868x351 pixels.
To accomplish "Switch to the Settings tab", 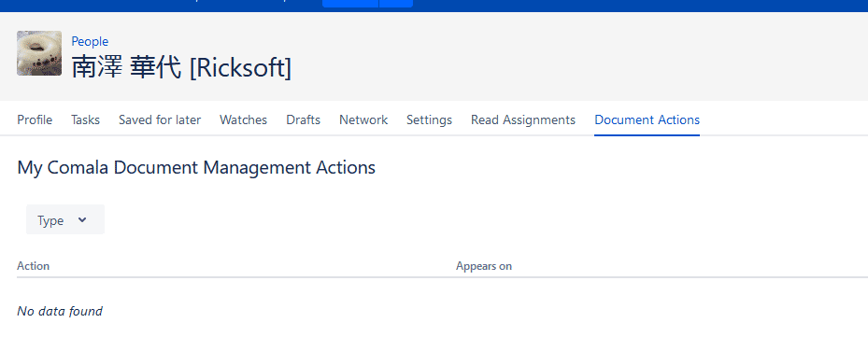I will (x=429, y=119).
